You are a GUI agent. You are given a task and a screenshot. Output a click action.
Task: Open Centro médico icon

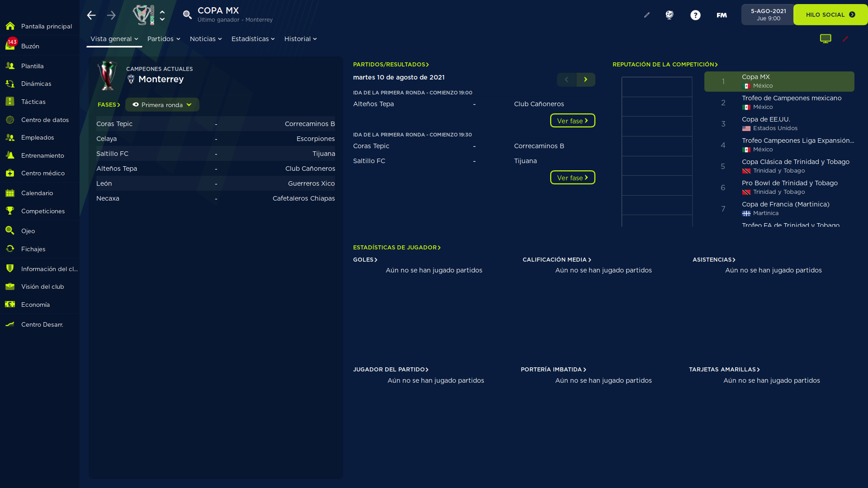pyautogui.click(x=10, y=173)
